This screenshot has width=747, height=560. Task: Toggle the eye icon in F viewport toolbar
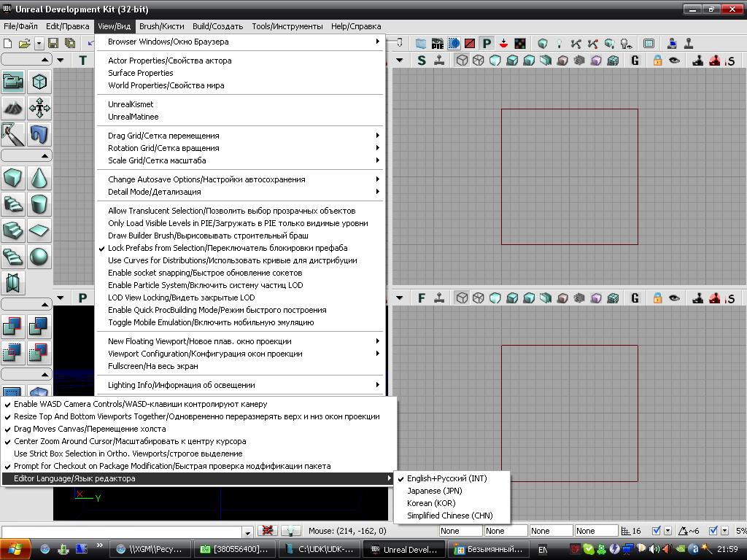point(674,298)
